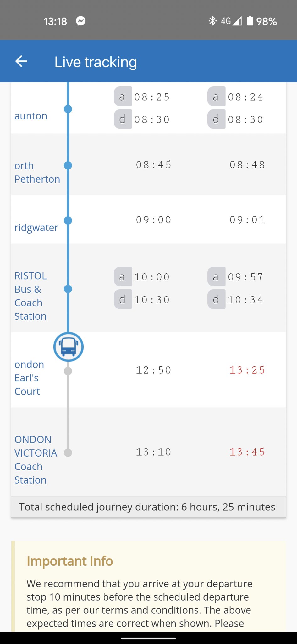297x644 pixels.
Task: Tap the battery status icon
Action: (x=250, y=21)
